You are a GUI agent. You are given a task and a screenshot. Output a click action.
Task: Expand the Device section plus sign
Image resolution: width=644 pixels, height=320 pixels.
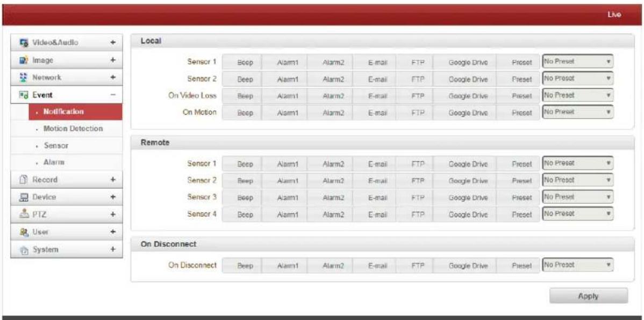pos(113,197)
